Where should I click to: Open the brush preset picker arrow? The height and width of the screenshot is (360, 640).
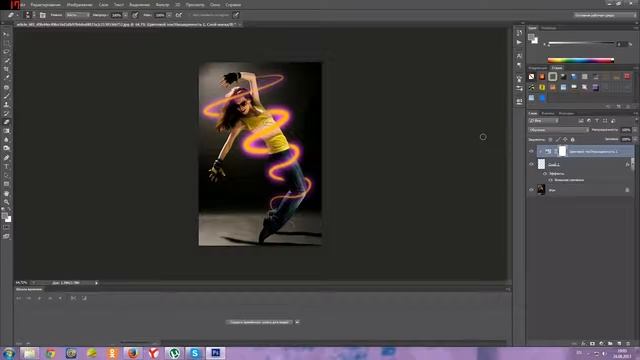click(33, 15)
